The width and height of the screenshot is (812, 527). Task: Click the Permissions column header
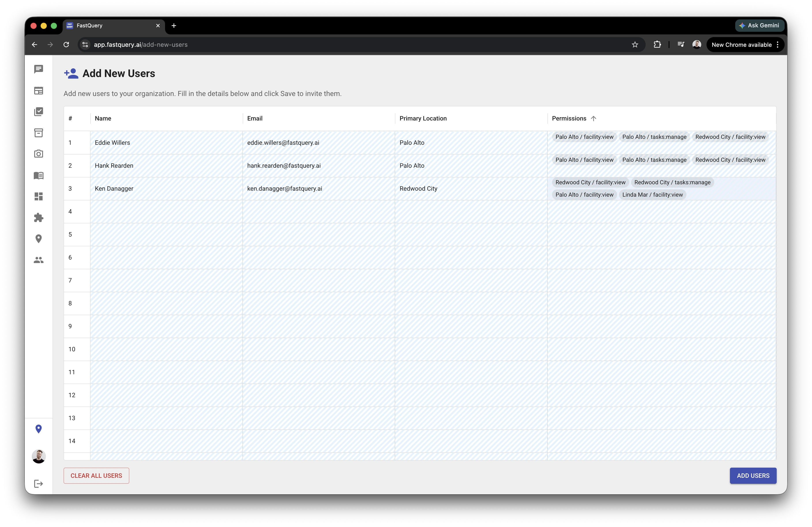point(662,119)
